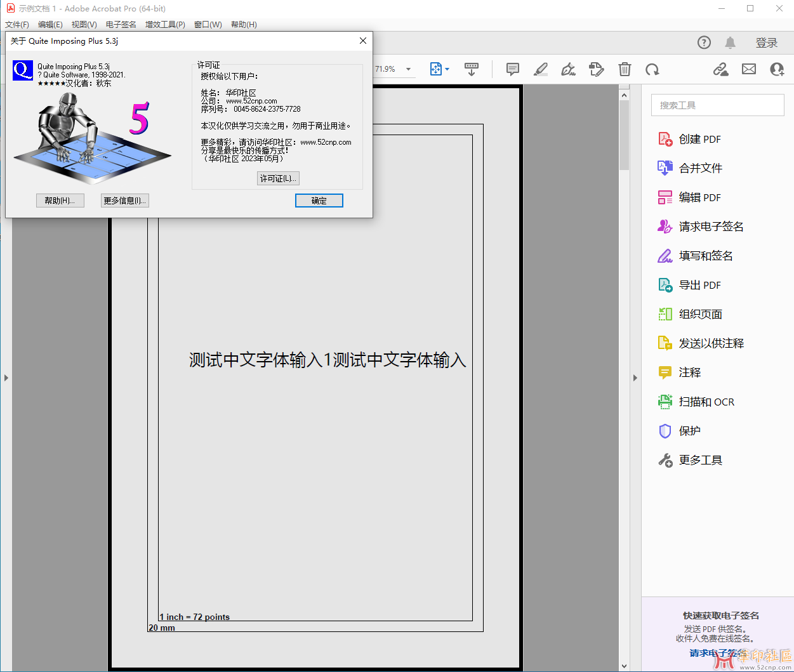Select the stamp tool in toolbar
The image size is (794, 672).
(597, 69)
